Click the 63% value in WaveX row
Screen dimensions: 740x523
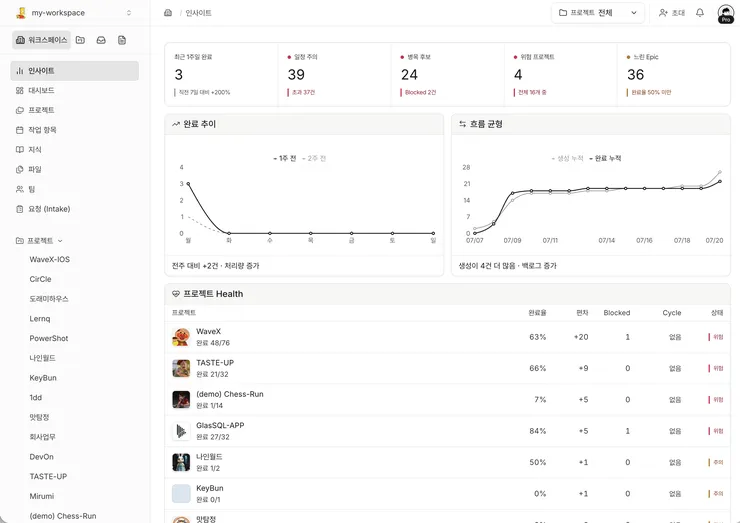[x=538, y=337]
